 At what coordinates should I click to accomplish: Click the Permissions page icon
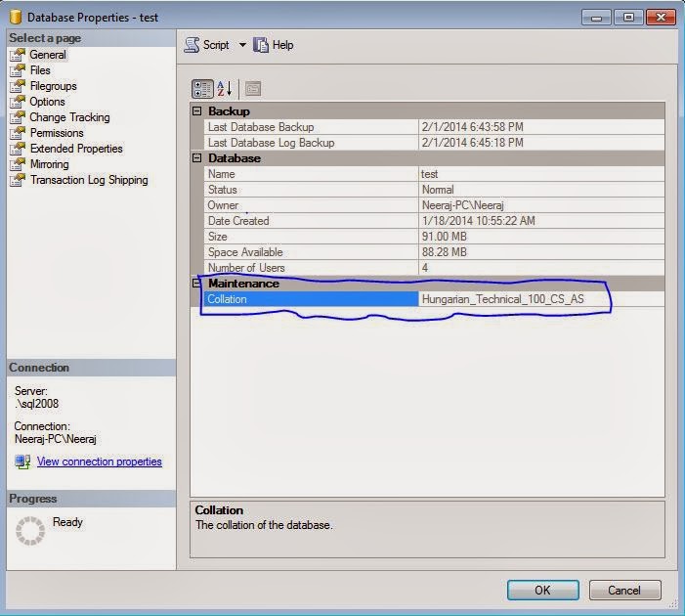tap(18, 133)
